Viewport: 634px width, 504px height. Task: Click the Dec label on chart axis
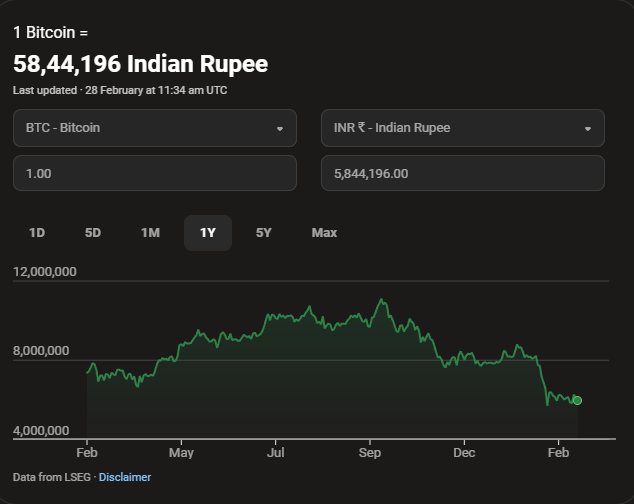464,453
